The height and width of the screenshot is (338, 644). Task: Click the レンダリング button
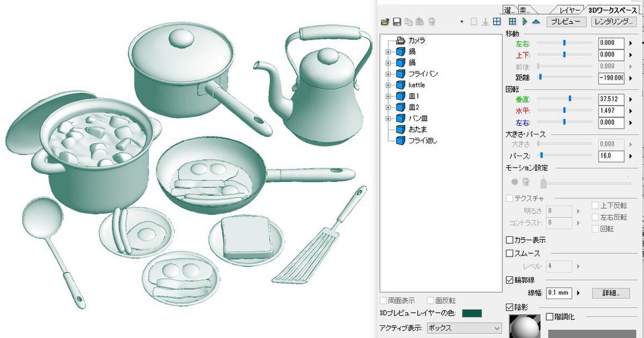[x=613, y=22]
